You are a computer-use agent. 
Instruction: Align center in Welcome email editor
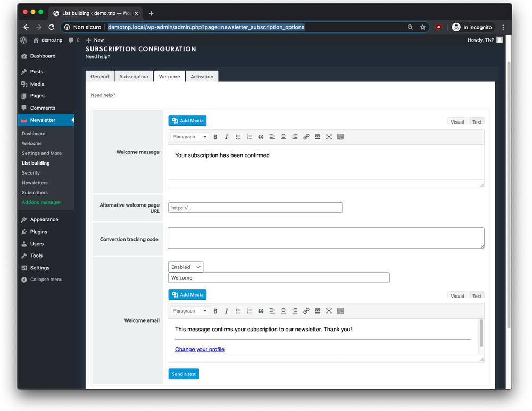tap(284, 311)
